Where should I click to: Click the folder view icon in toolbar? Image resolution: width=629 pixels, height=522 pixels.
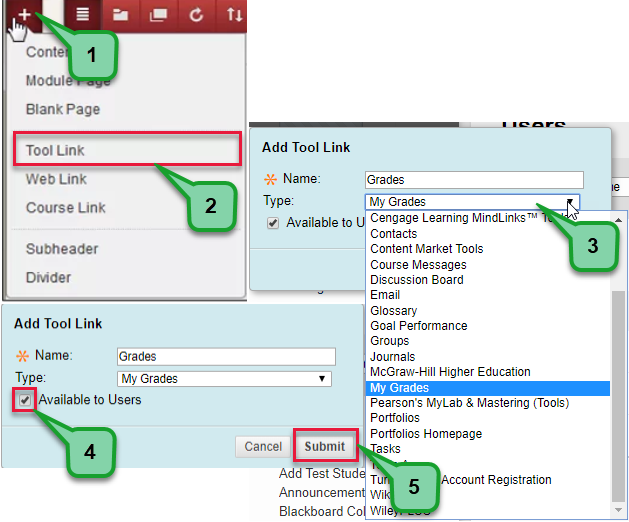(x=120, y=15)
